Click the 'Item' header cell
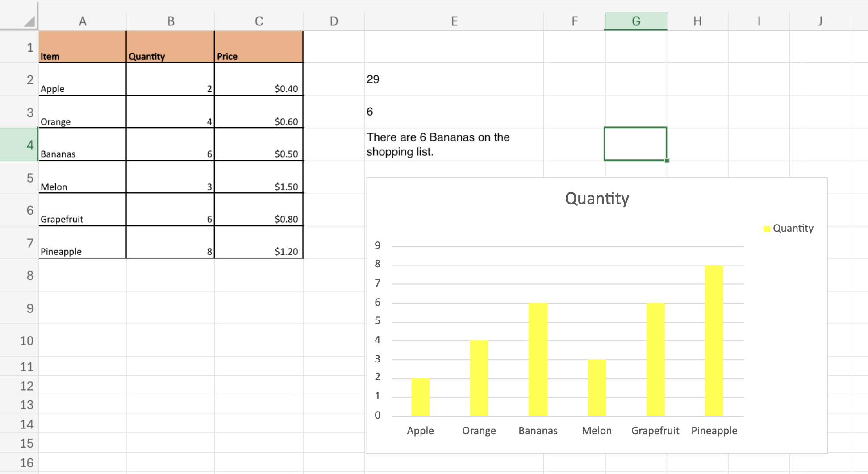This screenshot has width=868, height=474. tap(83, 47)
